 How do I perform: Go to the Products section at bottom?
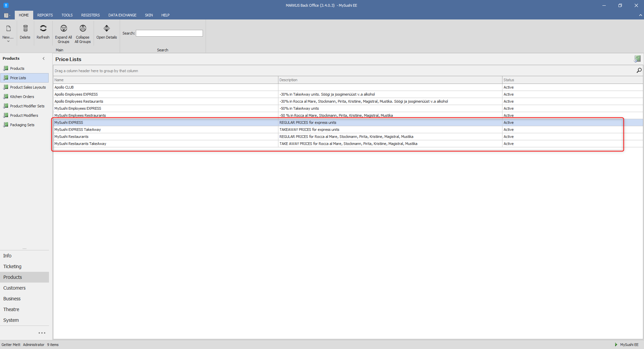[x=24, y=277]
